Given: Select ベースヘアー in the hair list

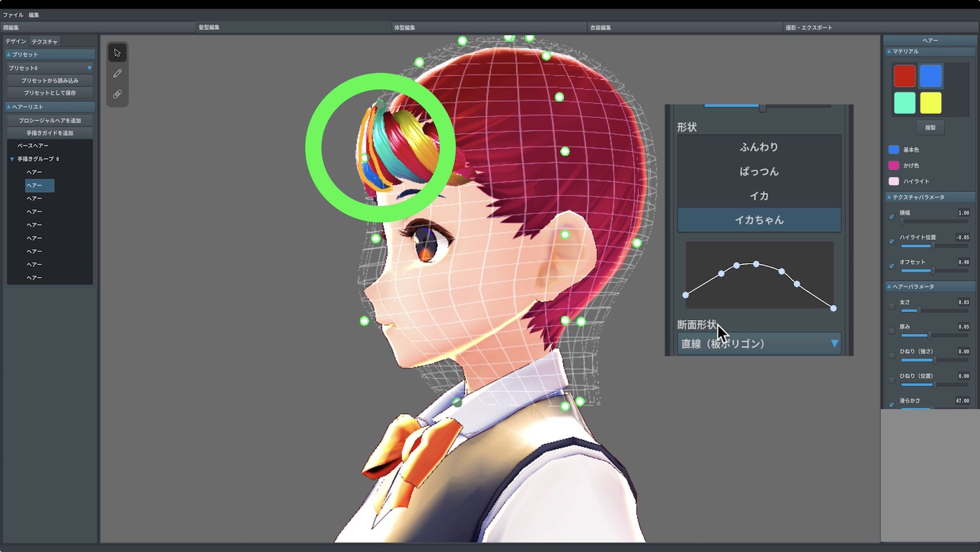Looking at the screenshot, I should coord(33,146).
